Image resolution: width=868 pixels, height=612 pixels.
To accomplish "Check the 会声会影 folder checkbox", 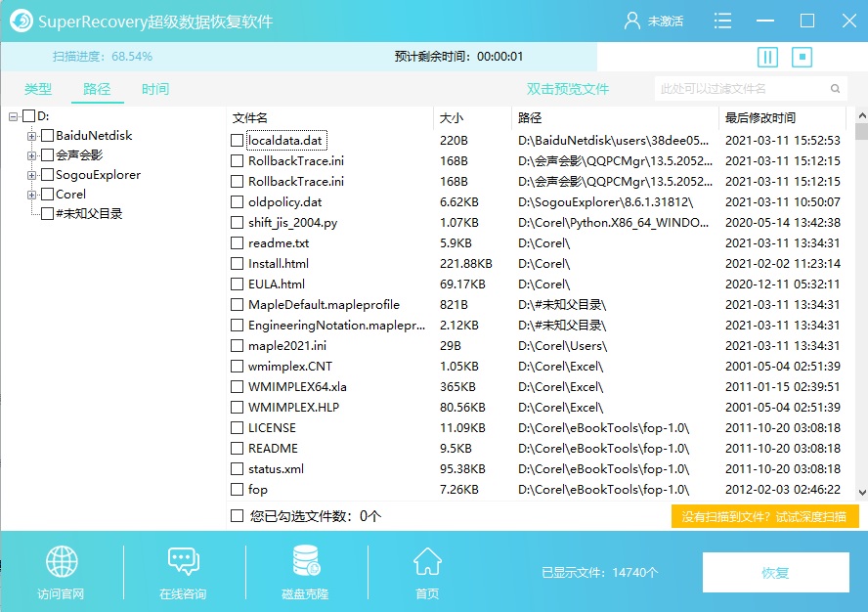I will point(48,155).
